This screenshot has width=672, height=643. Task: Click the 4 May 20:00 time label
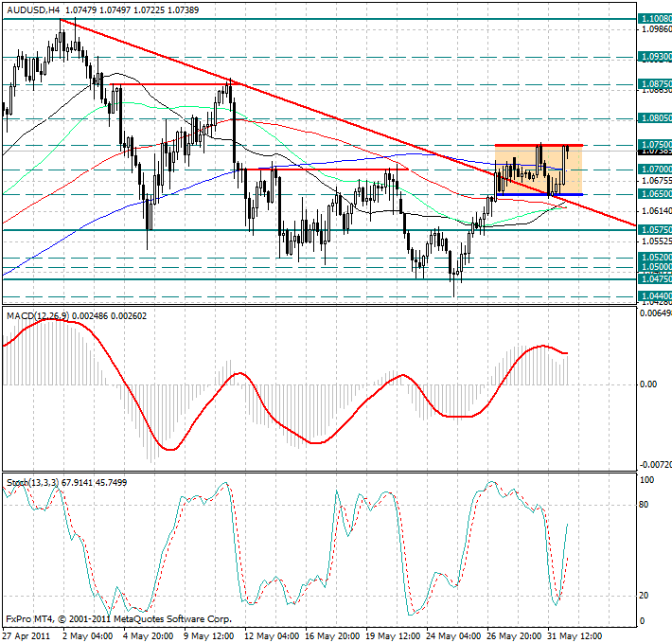tap(149, 636)
